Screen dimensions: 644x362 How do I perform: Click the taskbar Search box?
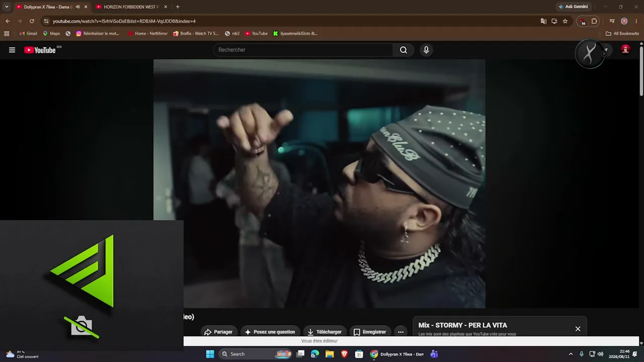tap(255, 354)
